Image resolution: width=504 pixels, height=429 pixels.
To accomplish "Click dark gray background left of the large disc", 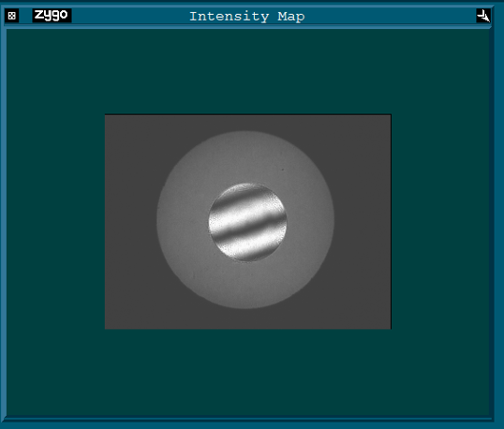I will [x=130, y=222].
